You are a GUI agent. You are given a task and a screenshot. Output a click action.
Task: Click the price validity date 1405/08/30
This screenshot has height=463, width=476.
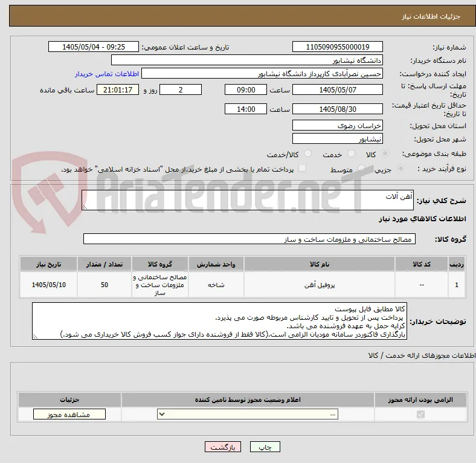click(338, 109)
